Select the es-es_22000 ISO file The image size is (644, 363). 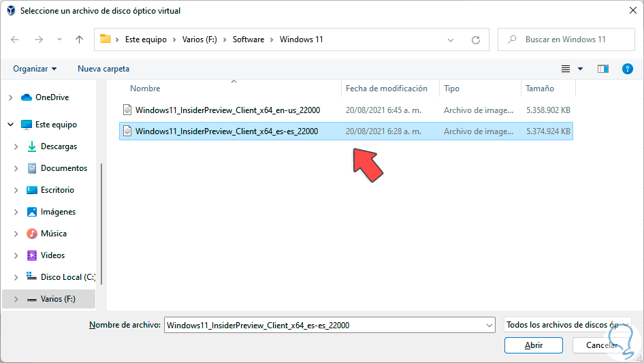[346, 131]
